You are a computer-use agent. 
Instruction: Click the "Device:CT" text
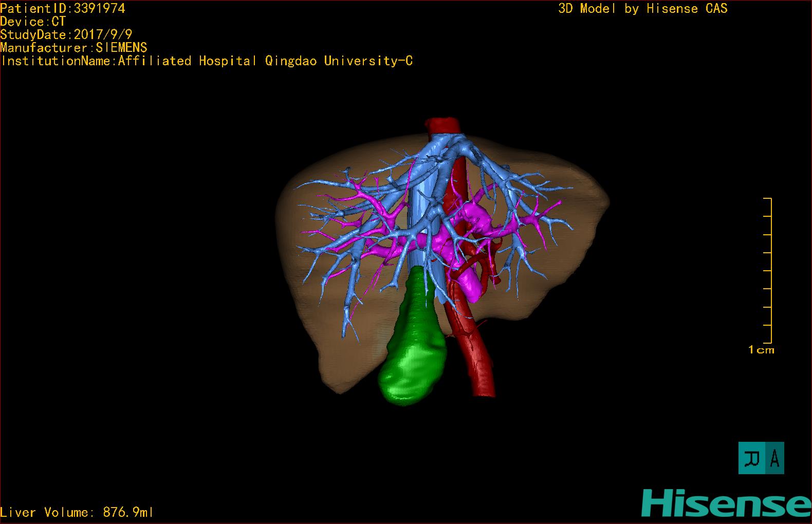(x=33, y=22)
